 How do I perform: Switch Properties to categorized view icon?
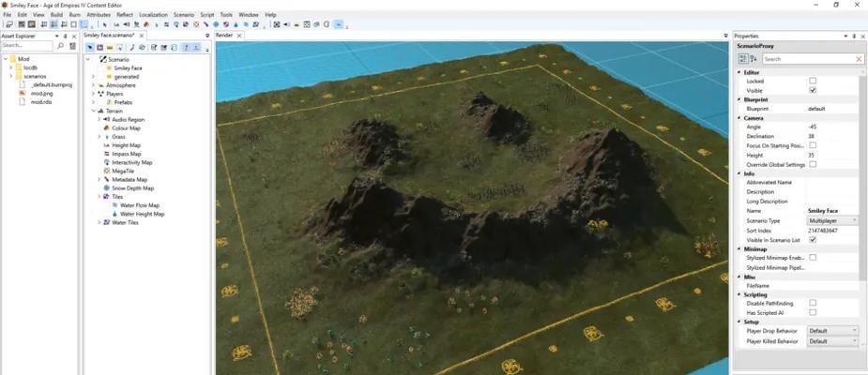(x=743, y=59)
